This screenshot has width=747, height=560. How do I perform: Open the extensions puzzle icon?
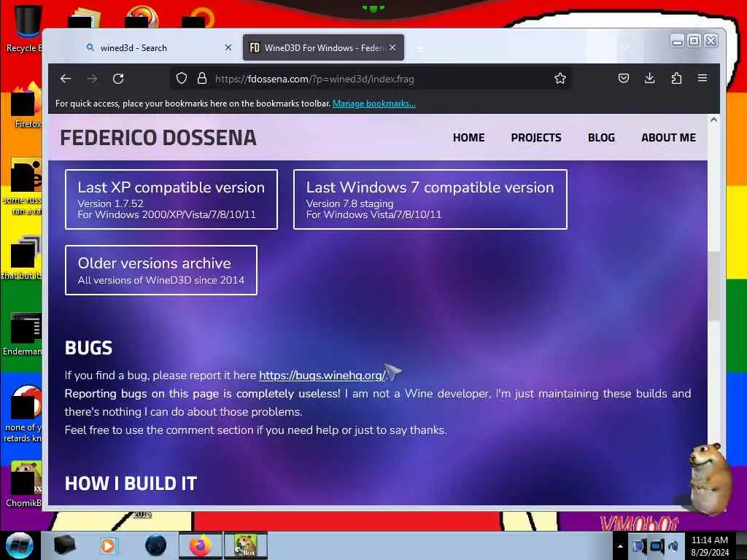click(676, 78)
